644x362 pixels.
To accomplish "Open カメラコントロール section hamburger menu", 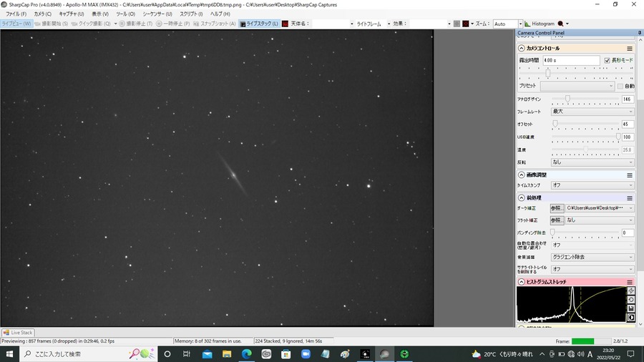I will click(x=630, y=49).
